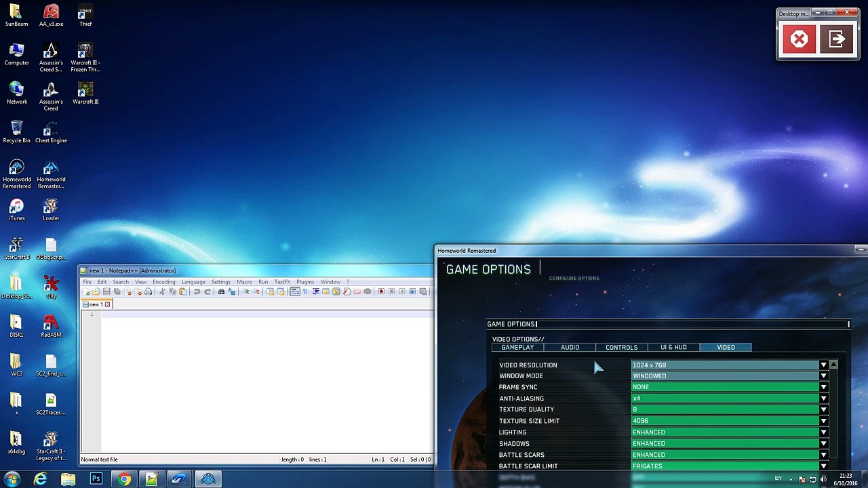The height and width of the screenshot is (488, 868).
Task: Click the Stop recording macro icon
Action: click(x=391, y=291)
